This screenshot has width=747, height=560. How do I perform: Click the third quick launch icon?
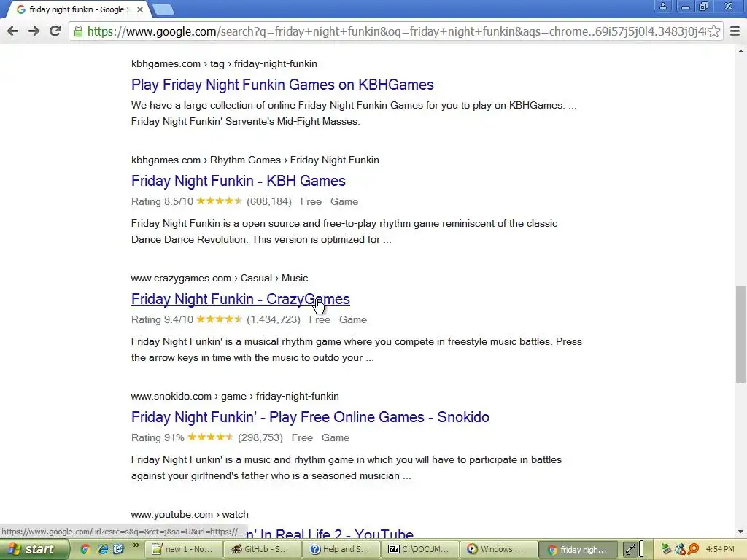pyautogui.click(x=119, y=549)
